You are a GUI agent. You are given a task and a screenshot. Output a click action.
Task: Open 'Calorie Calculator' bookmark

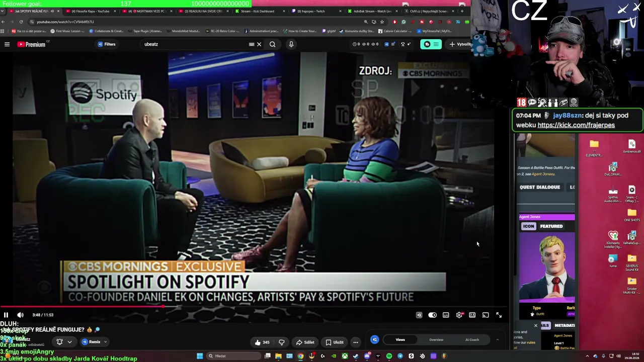394,31
